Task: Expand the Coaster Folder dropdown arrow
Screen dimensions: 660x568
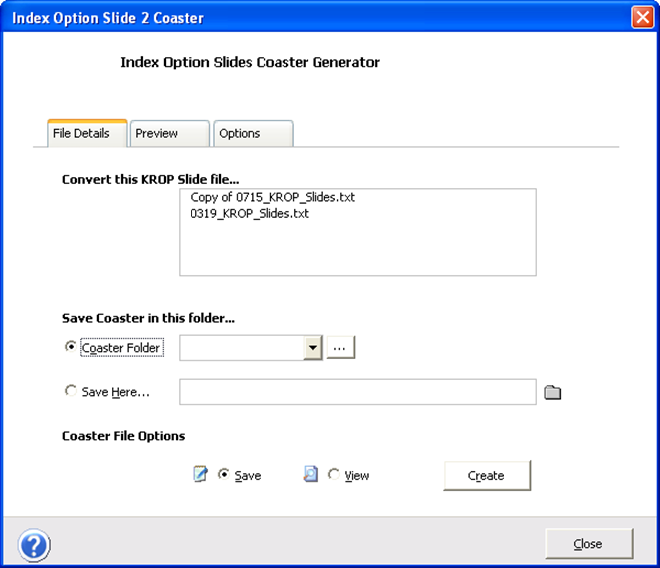Action: click(313, 348)
